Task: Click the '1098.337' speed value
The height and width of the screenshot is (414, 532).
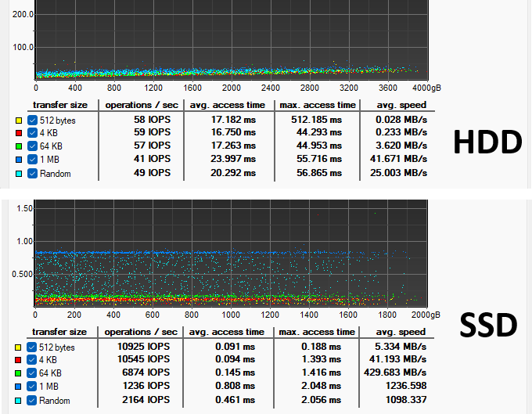Action: point(406,400)
